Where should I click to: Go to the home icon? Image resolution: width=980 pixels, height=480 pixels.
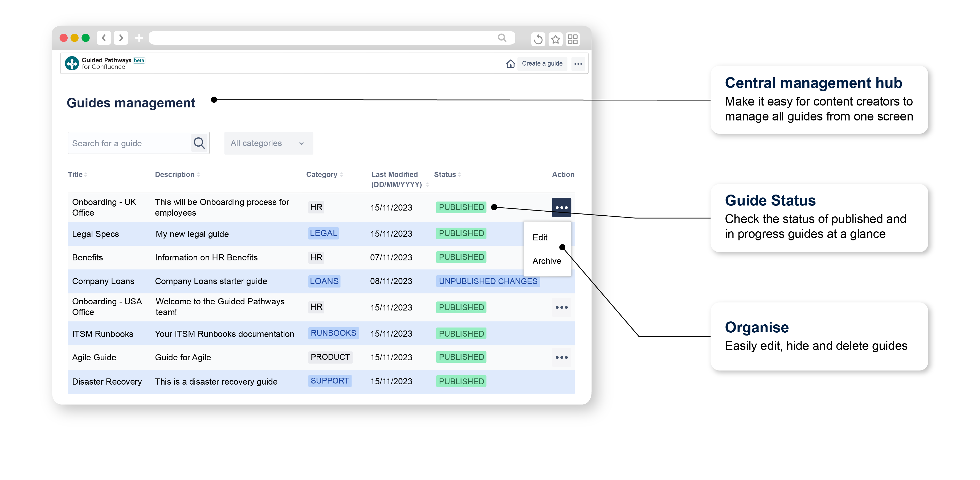[x=510, y=64]
